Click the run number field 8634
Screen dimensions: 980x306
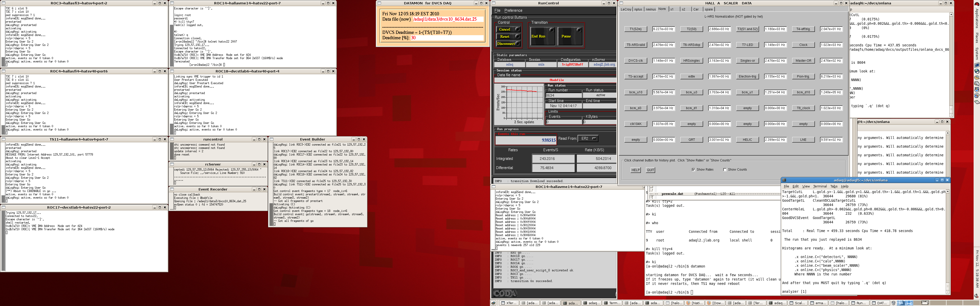(x=564, y=95)
